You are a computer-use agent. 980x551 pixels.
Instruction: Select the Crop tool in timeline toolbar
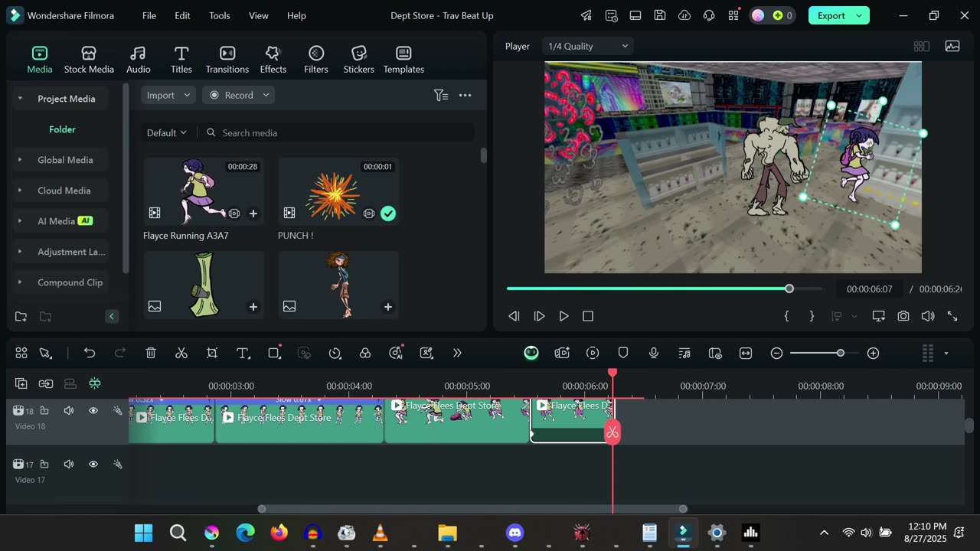pyautogui.click(x=212, y=353)
